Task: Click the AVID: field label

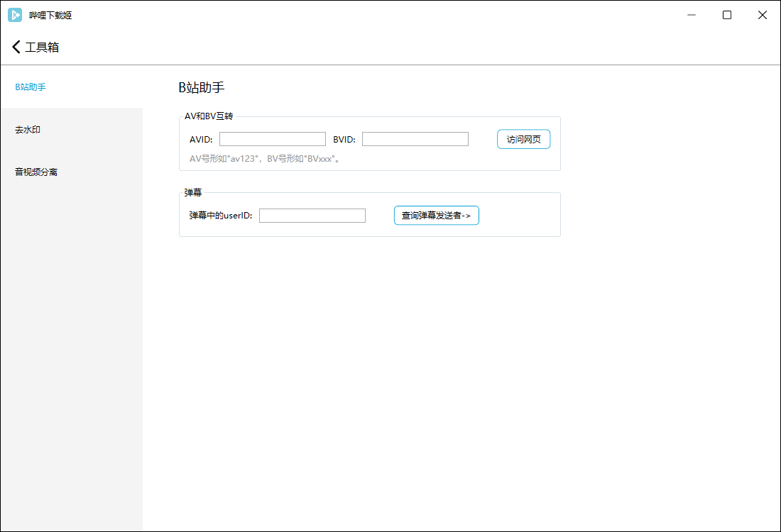Action: click(x=201, y=139)
